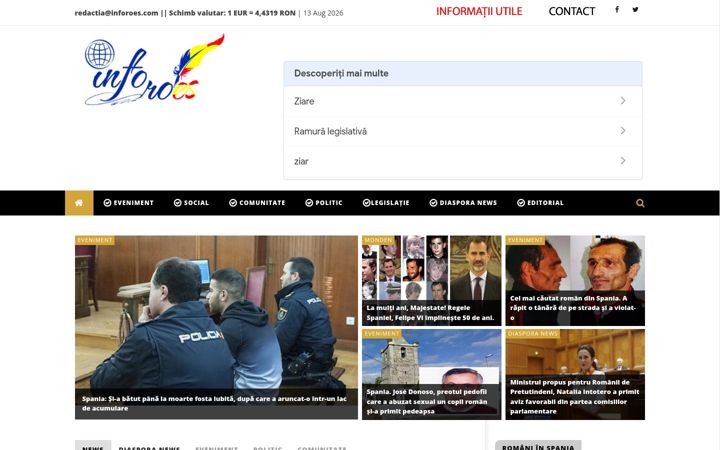Open the Comunitate menu section

point(257,203)
